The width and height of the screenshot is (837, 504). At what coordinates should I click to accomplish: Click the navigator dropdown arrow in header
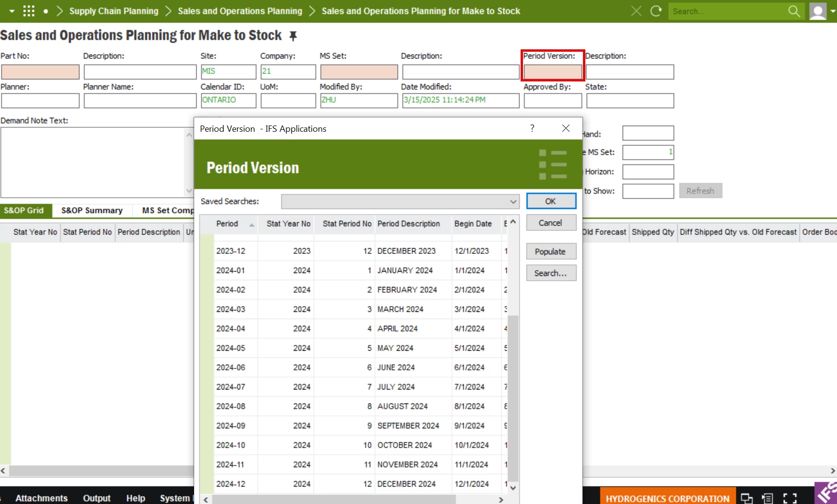(x=12, y=11)
